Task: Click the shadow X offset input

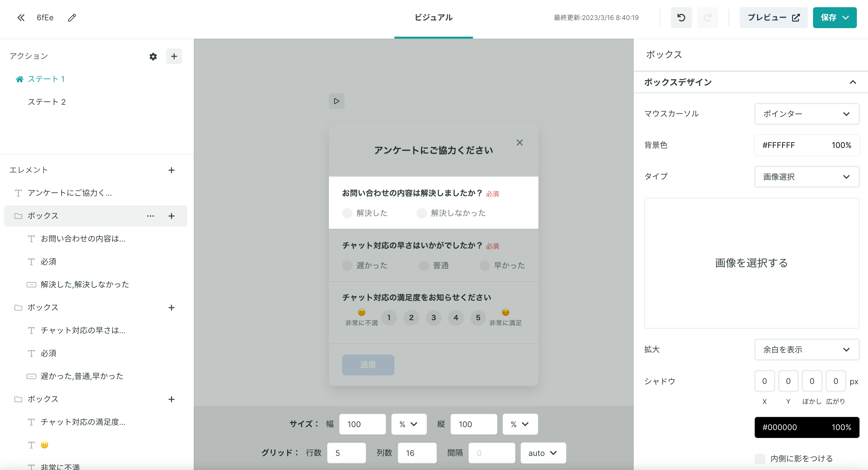Action: pos(764,381)
